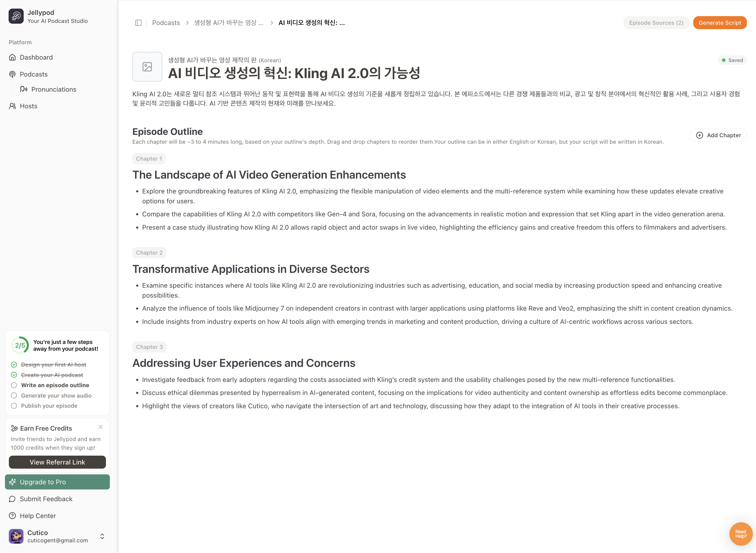The width and height of the screenshot is (756, 553).
Task: Click the bullet about ethical dilemmas
Action: tap(435, 393)
